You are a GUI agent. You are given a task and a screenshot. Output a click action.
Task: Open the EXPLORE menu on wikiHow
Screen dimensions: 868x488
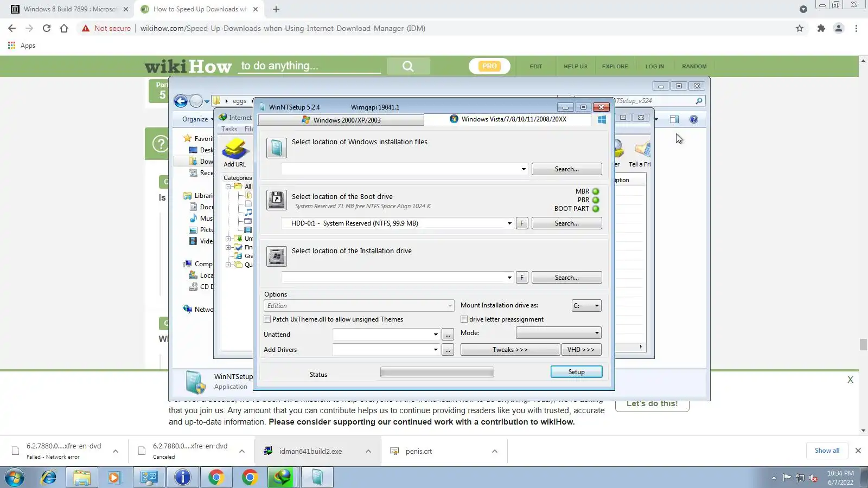coord(615,66)
